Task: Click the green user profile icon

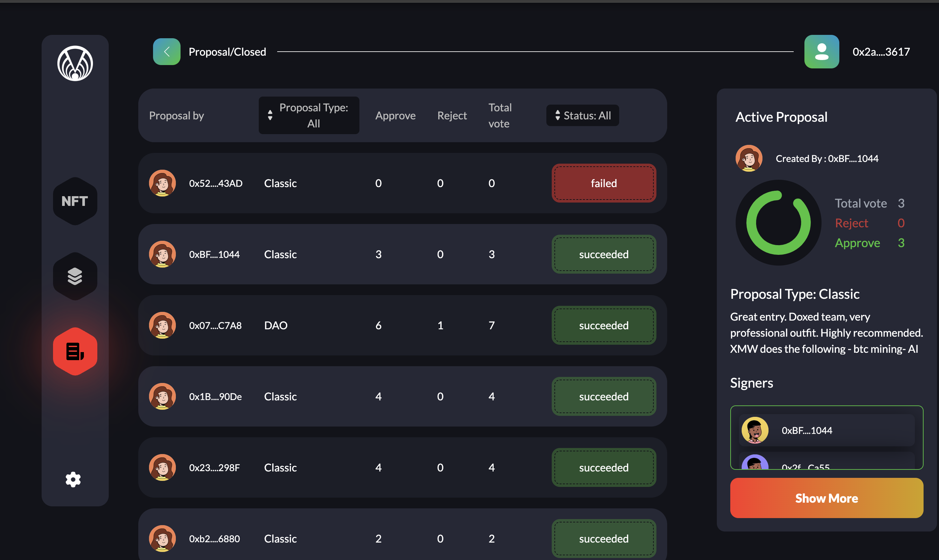Action: coord(821,52)
